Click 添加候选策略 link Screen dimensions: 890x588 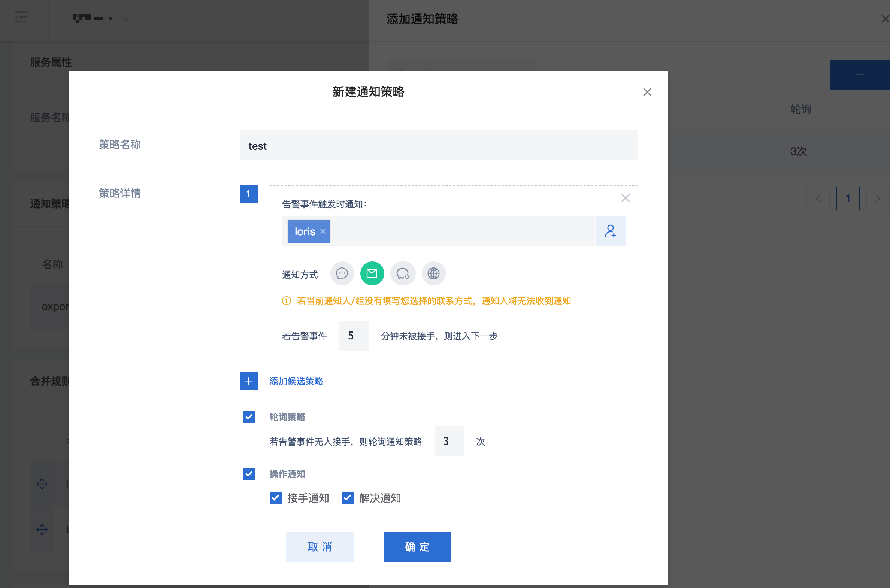point(296,381)
